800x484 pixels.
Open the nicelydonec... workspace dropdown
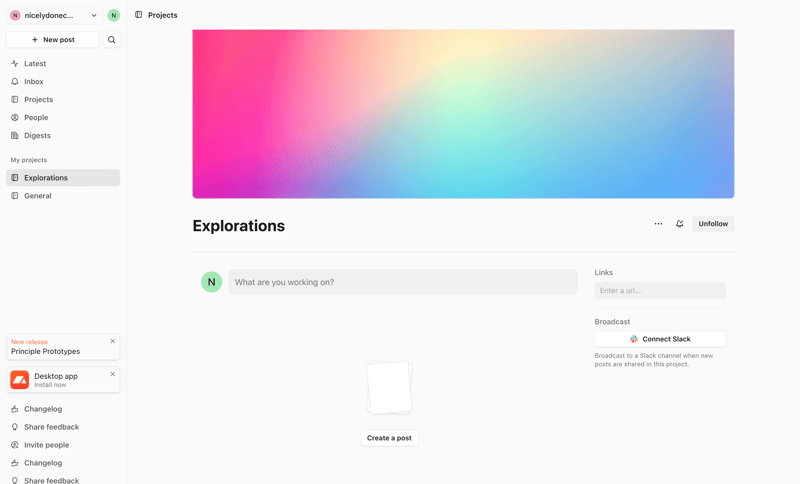pyautogui.click(x=54, y=15)
